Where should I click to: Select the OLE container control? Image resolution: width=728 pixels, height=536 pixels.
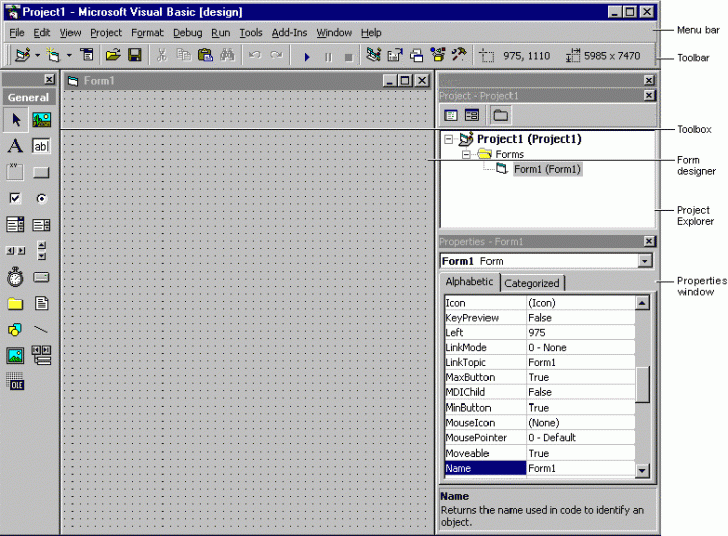point(16,381)
